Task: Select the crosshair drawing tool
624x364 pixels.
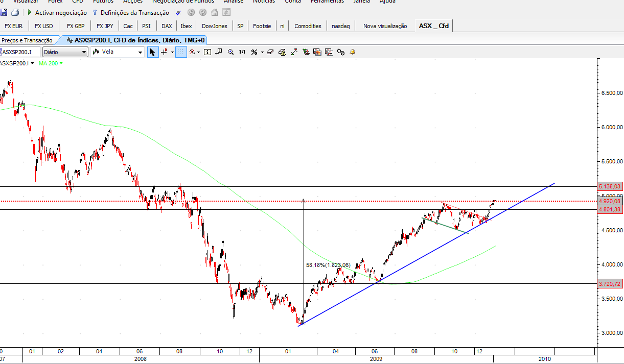Action: tap(165, 52)
